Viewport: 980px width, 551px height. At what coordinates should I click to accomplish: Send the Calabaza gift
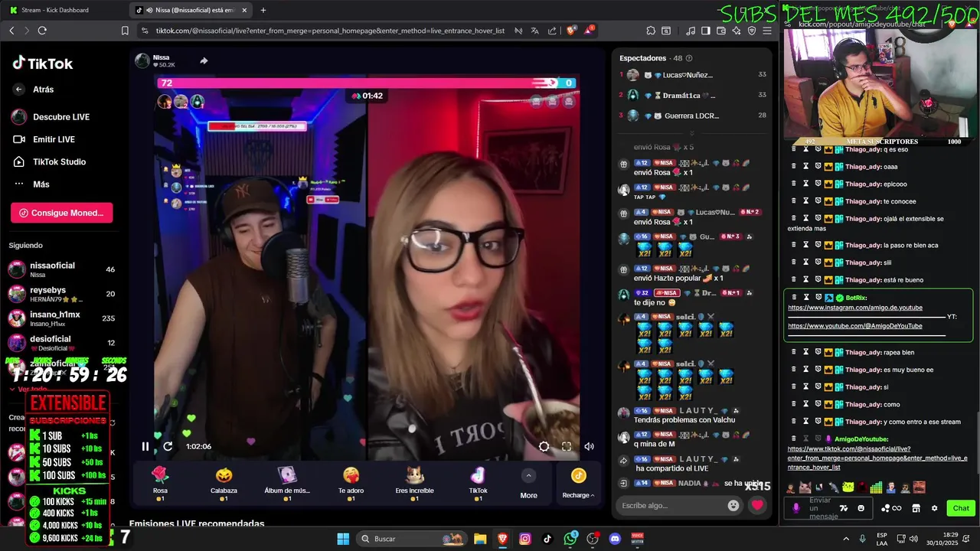[224, 483]
